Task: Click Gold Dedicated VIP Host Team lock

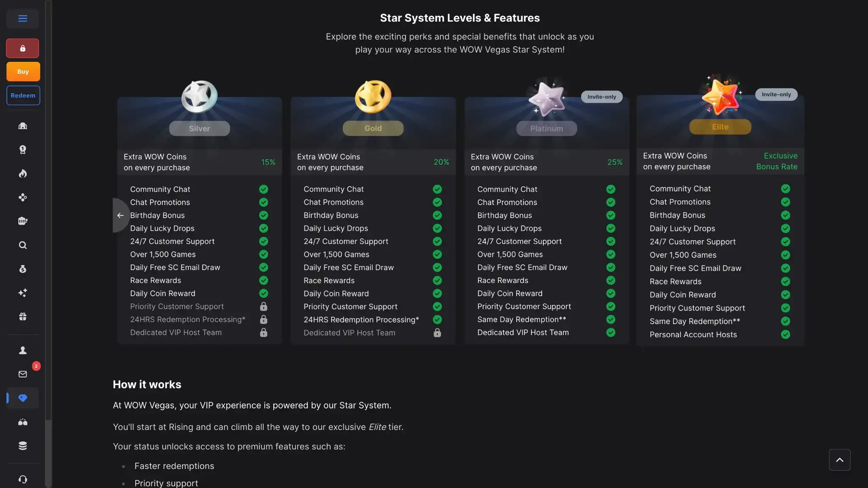Action: (437, 333)
